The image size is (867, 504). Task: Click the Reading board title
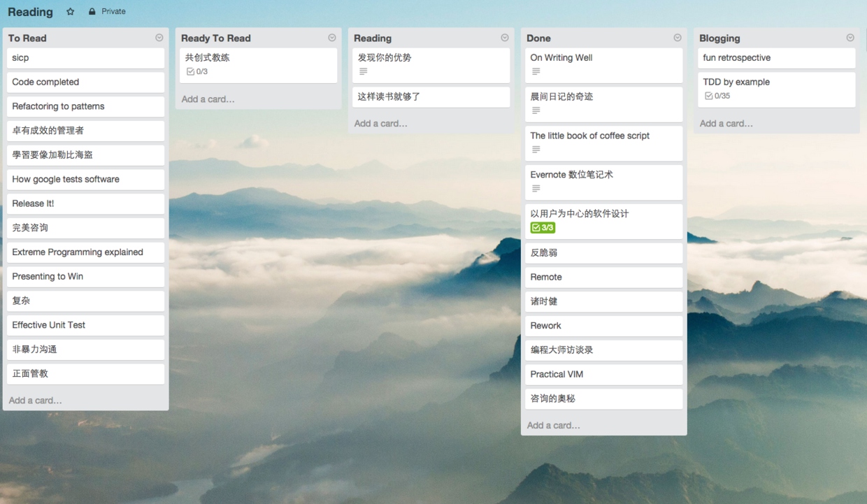[x=30, y=12]
